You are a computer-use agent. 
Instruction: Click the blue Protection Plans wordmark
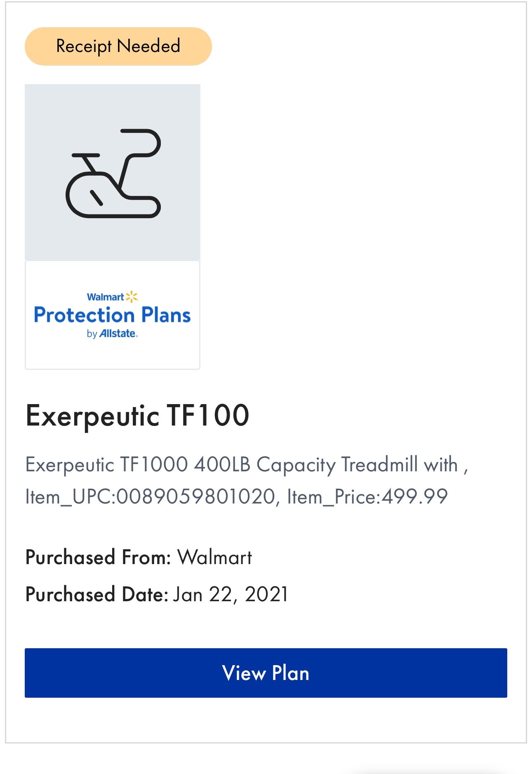[112, 315]
